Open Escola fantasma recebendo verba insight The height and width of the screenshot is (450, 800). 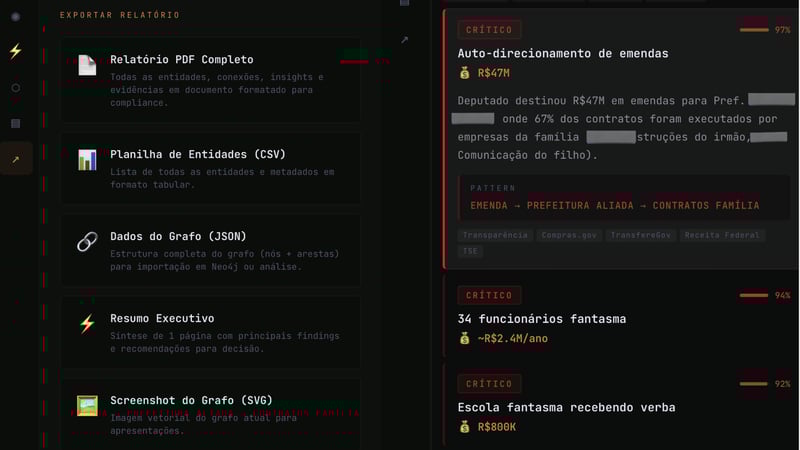[x=566, y=407]
